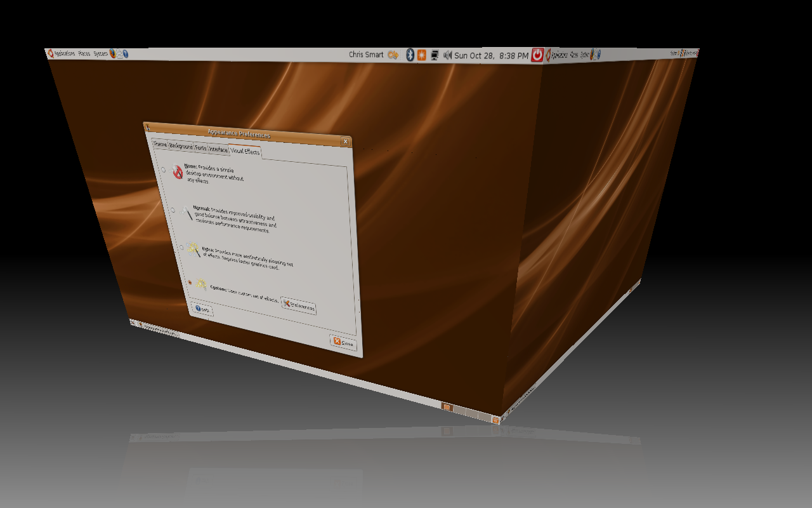The width and height of the screenshot is (812, 508).
Task: Open custom effects Preferences button
Action: [x=299, y=305]
